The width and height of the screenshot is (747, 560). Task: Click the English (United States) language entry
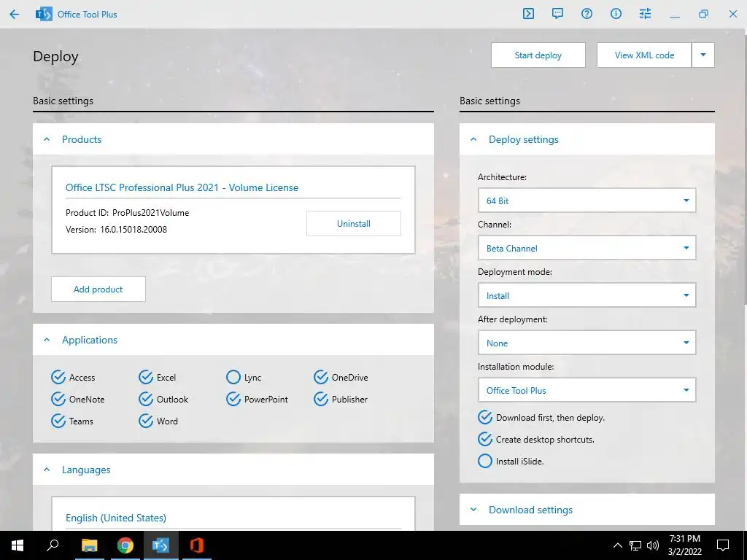pos(116,518)
